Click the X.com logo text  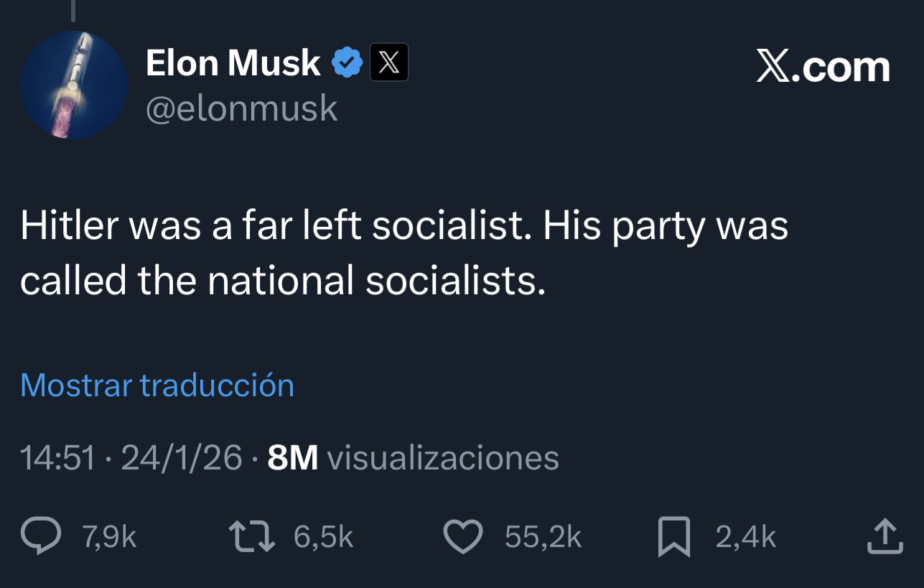pos(823,67)
